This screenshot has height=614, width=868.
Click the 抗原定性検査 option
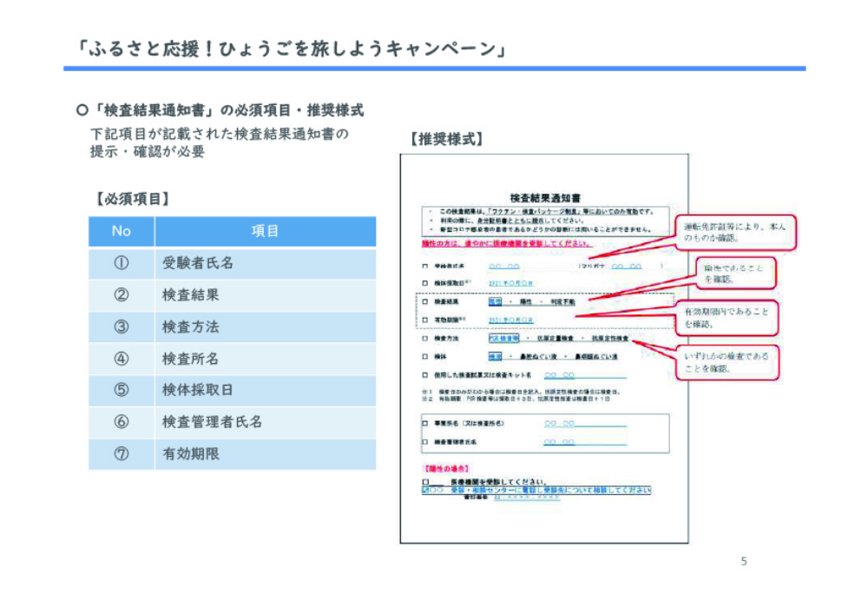click(x=610, y=339)
